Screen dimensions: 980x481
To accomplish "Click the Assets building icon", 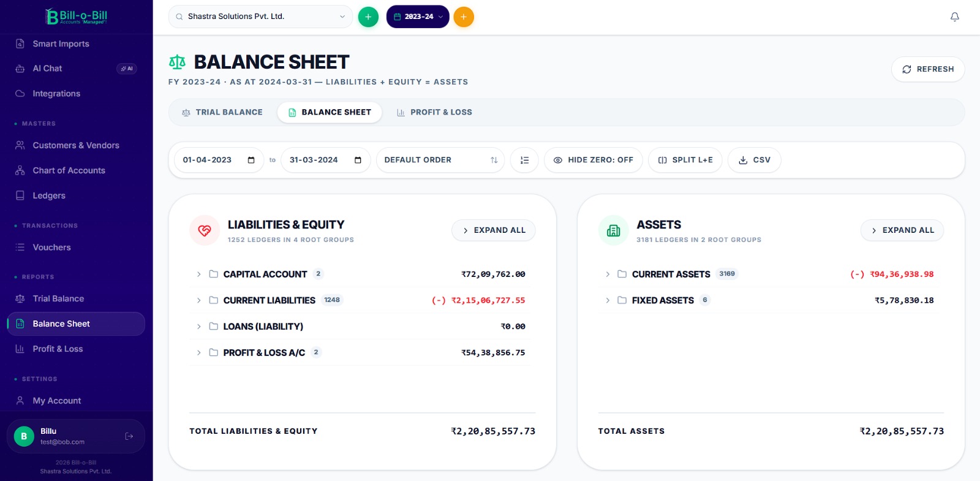I will (613, 230).
